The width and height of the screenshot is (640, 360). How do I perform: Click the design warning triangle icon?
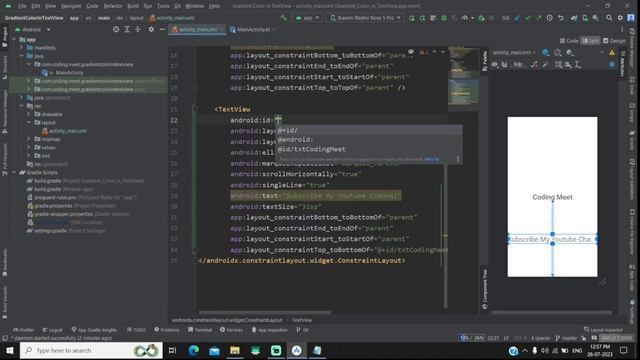point(612,53)
